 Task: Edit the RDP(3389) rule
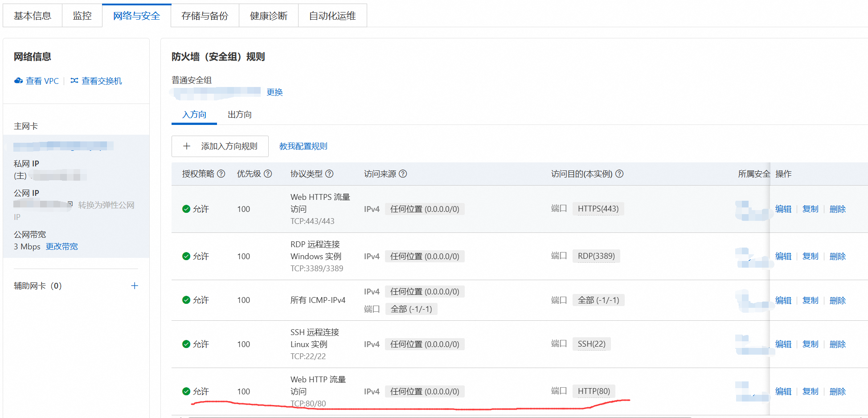(x=783, y=256)
